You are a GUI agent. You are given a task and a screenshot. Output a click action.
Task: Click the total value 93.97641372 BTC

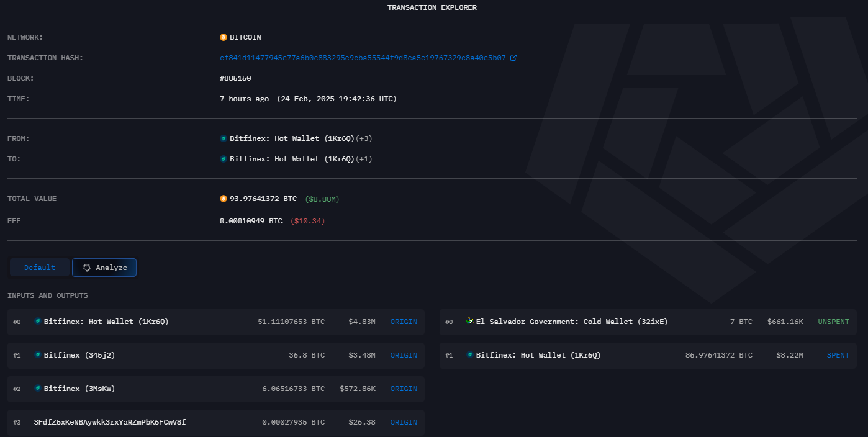pyautogui.click(x=263, y=199)
